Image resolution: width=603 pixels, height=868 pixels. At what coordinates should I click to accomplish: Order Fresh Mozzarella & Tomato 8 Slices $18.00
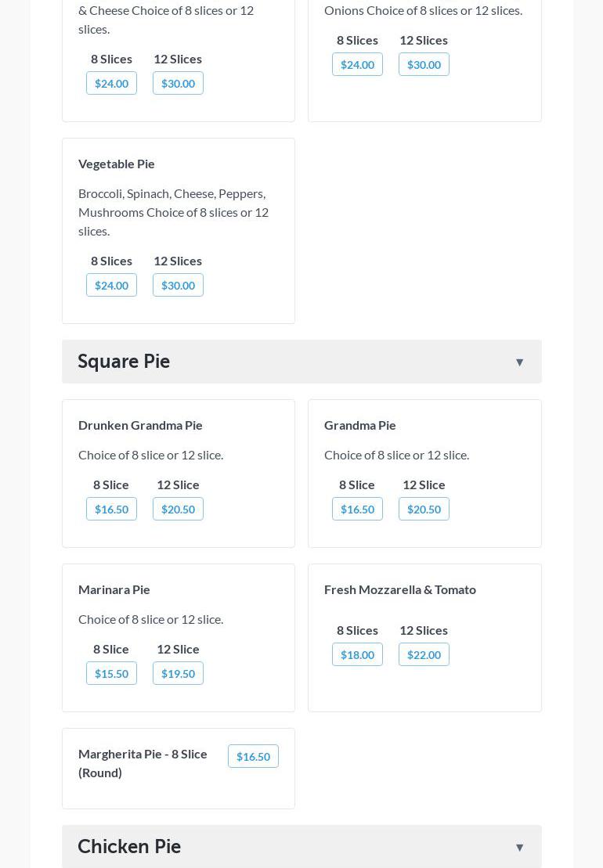tap(357, 654)
